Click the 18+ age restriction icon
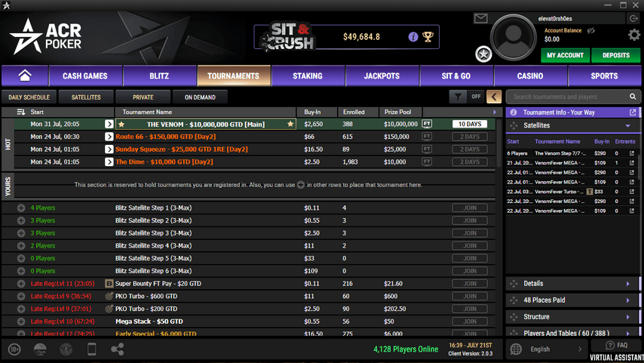 tap(14, 349)
